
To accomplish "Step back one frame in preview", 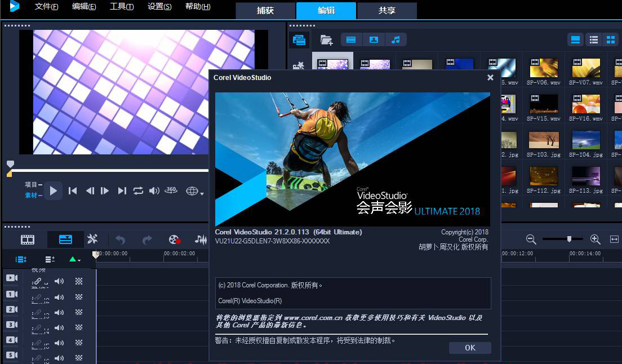I will tap(90, 191).
